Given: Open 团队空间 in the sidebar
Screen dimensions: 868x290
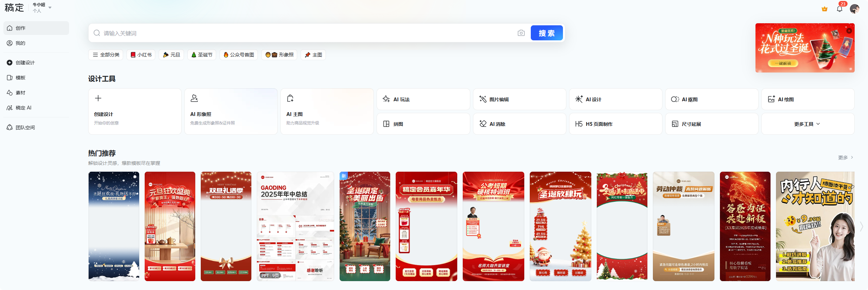Looking at the screenshot, I should (x=36, y=128).
